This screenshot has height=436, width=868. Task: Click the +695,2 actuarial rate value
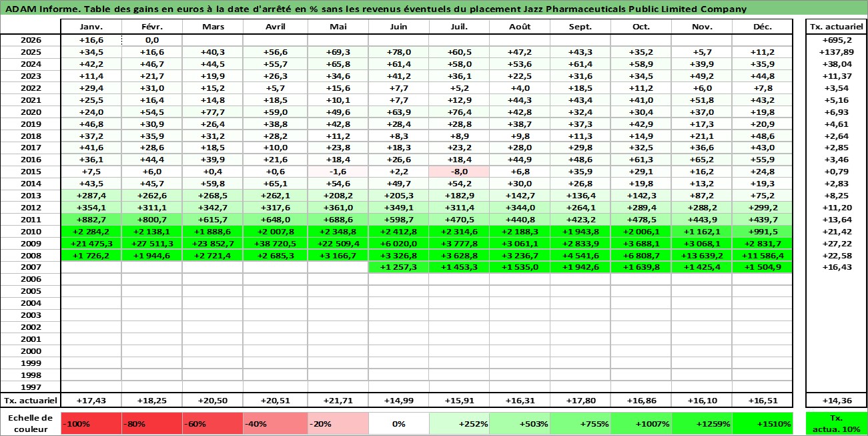coord(837,39)
